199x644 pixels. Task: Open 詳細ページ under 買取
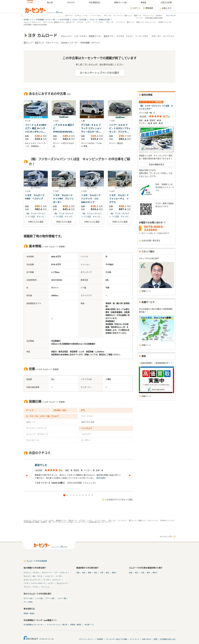point(146,396)
